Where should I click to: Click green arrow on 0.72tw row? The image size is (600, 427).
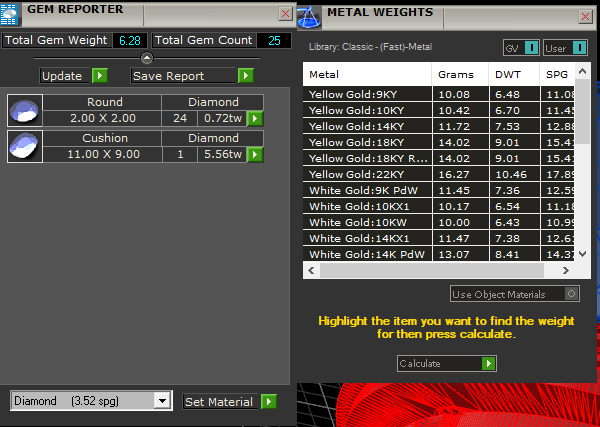pyautogui.click(x=255, y=119)
